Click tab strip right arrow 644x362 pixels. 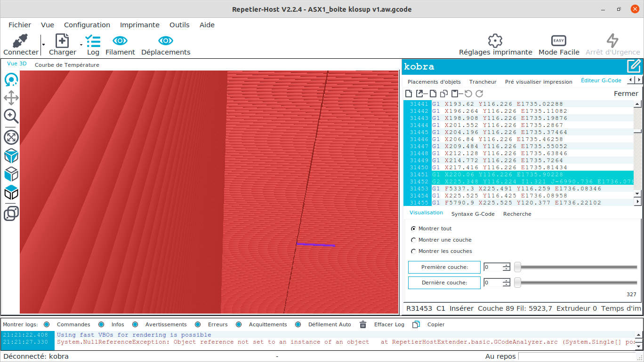coord(638,80)
